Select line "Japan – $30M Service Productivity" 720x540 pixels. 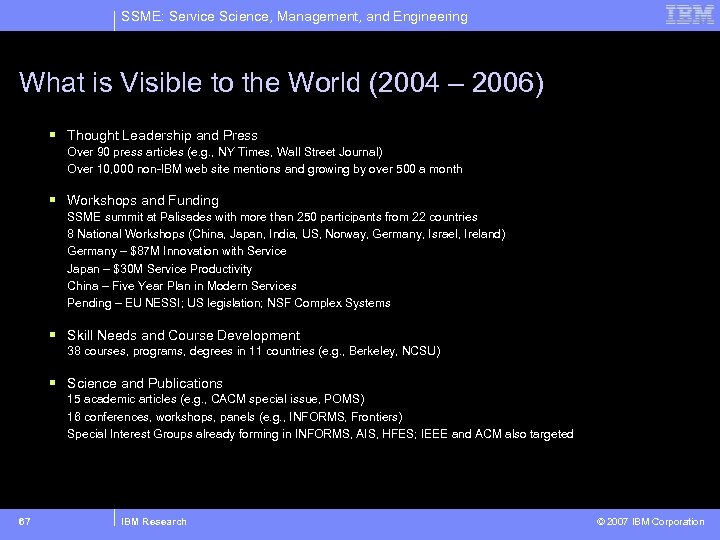(159, 269)
